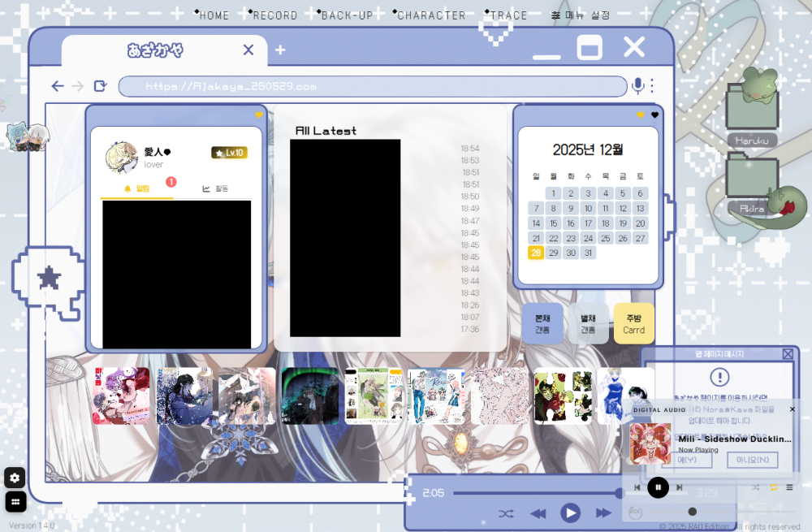Image resolution: width=812 pixels, height=532 pixels.
Task: Adjust the volume slider knob
Action: pyautogui.click(x=692, y=512)
